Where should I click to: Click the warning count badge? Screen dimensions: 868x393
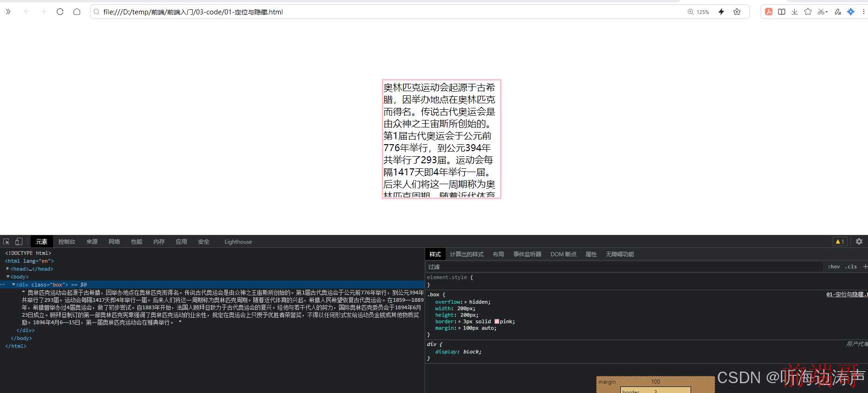840,241
